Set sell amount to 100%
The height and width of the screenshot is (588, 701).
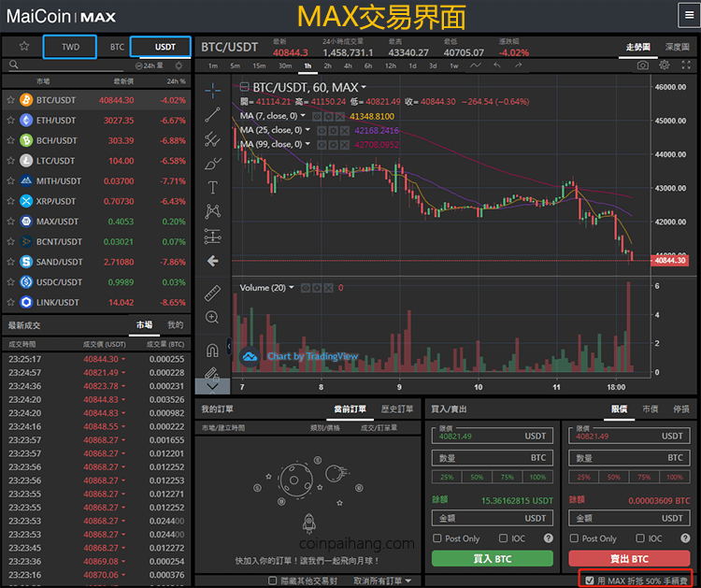[x=674, y=477]
